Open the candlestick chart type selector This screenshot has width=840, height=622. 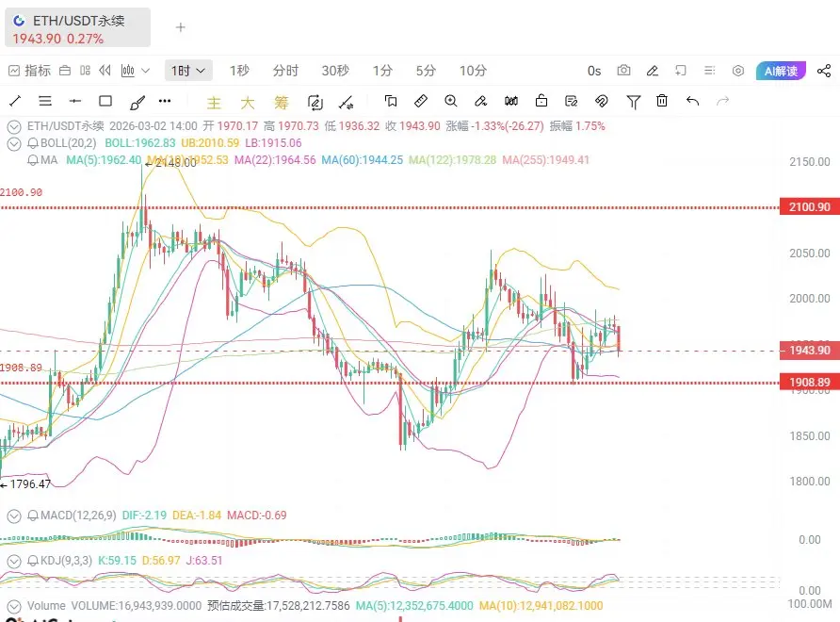click(x=128, y=71)
